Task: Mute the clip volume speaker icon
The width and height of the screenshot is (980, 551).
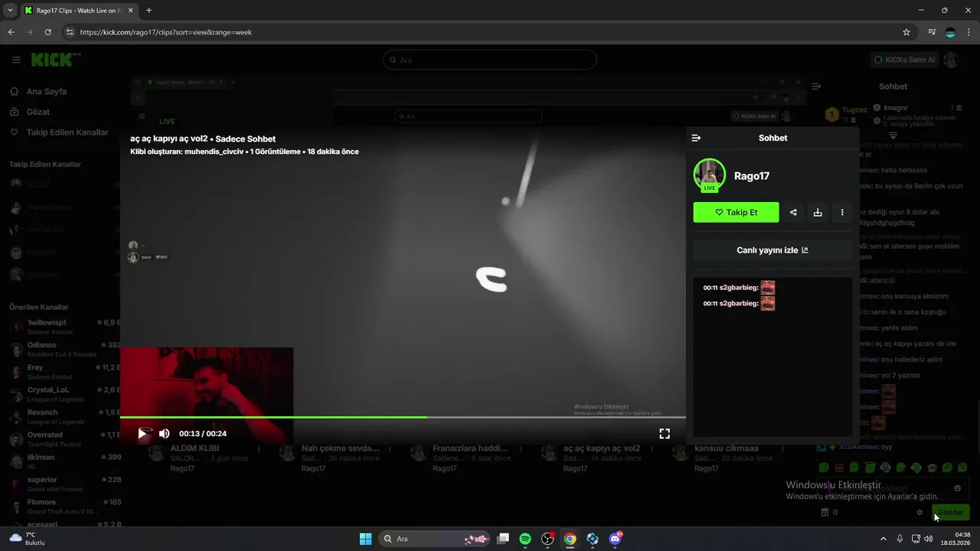Action: 165,433
